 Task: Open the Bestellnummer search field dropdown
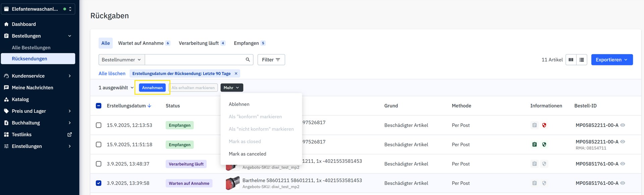click(121, 60)
